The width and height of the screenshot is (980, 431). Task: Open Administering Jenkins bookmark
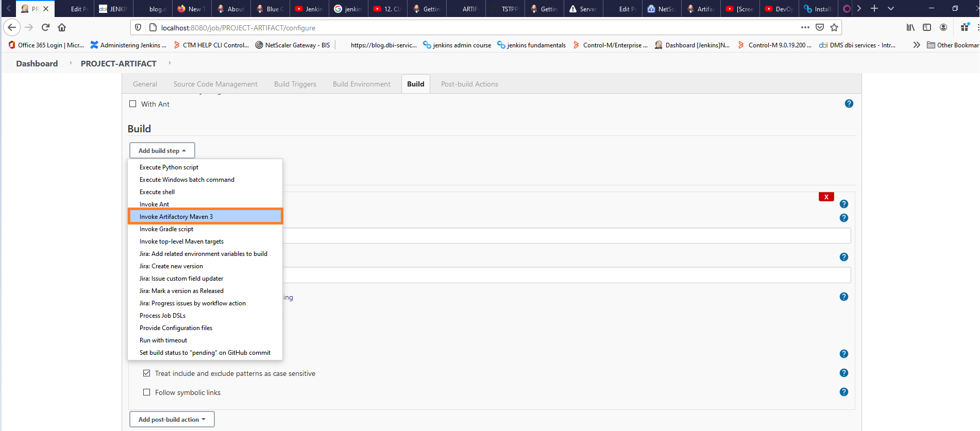pyautogui.click(x=128, y=45)
